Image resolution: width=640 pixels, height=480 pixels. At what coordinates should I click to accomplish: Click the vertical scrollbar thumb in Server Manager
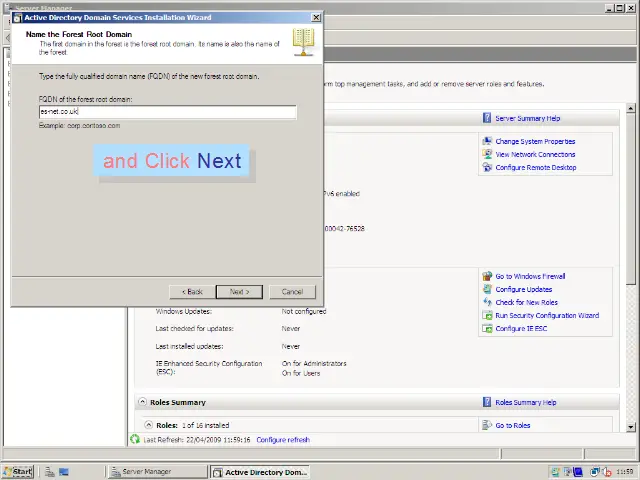click(x=631, y=199)
